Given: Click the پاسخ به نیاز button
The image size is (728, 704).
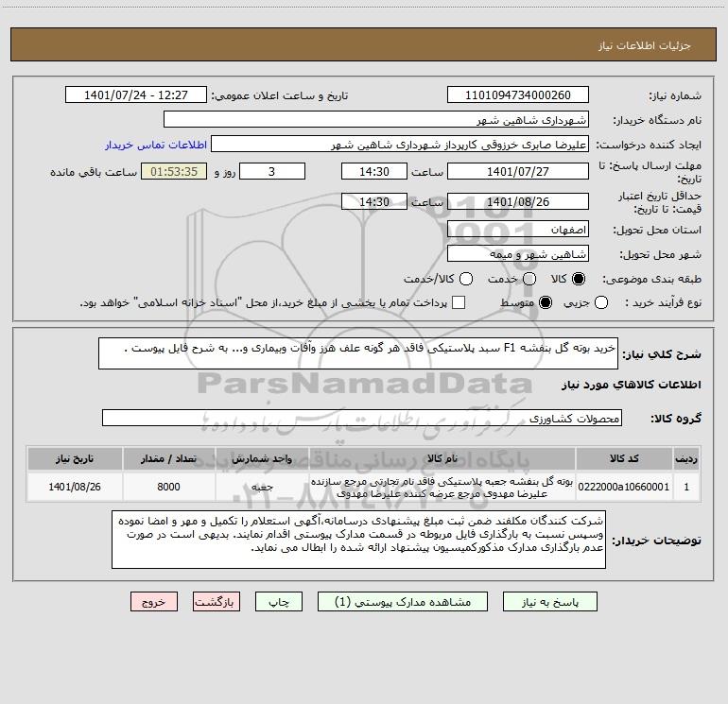Looking at the screenshot, I should [x=549, y=601].
